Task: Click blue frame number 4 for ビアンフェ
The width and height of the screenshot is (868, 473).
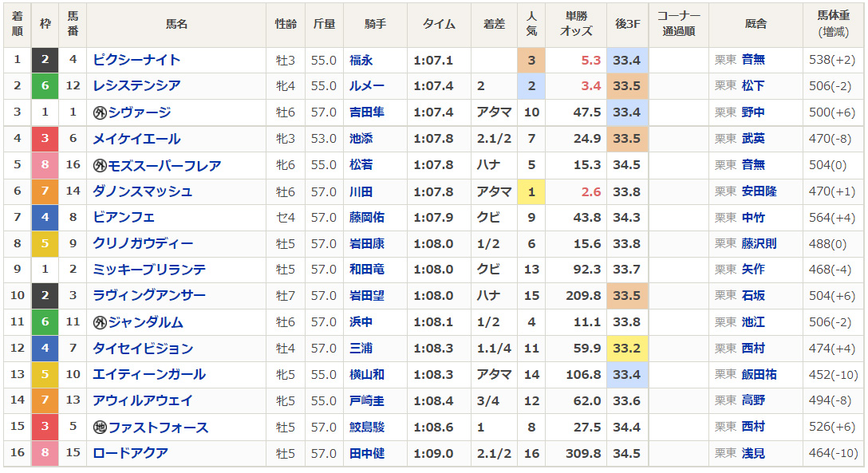Action: 45,218
